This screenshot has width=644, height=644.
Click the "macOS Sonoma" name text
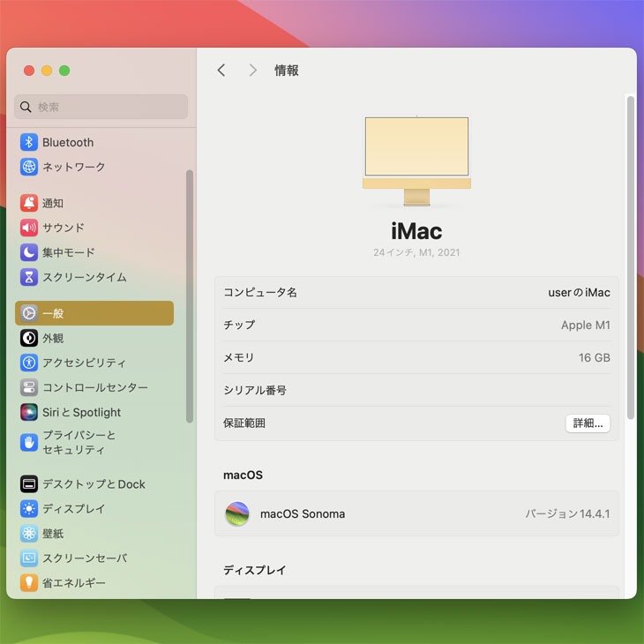coord(303,513)
